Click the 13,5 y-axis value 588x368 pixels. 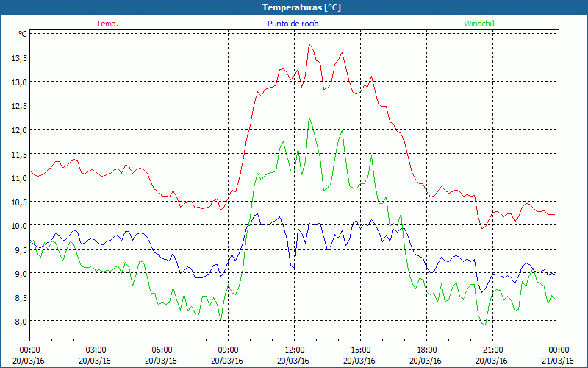[18, 58]
